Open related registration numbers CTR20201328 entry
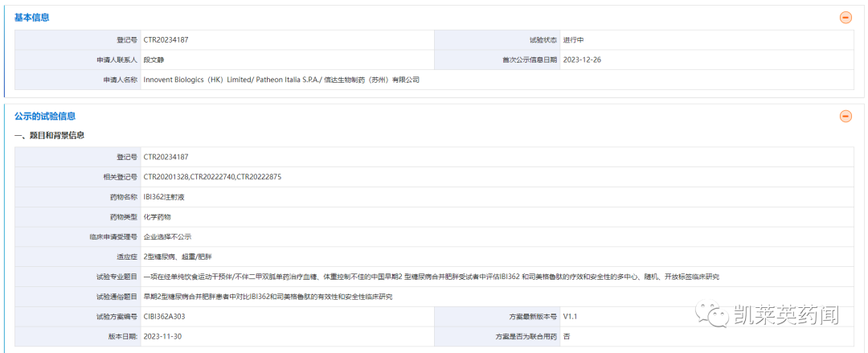The width and height of the screenshot is (868, 353). pos(165,177)
